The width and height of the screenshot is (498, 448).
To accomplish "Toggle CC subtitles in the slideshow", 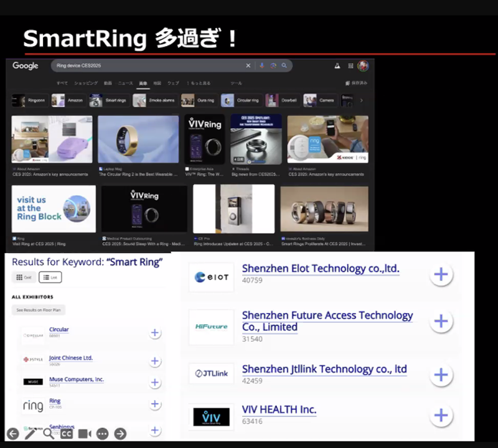I will click(x=67, y=434).
